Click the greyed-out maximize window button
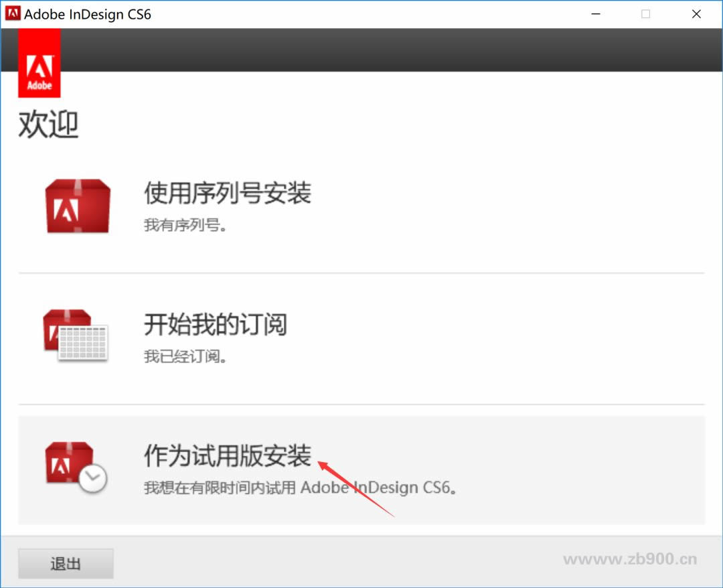723x588 pixels. 645,13
